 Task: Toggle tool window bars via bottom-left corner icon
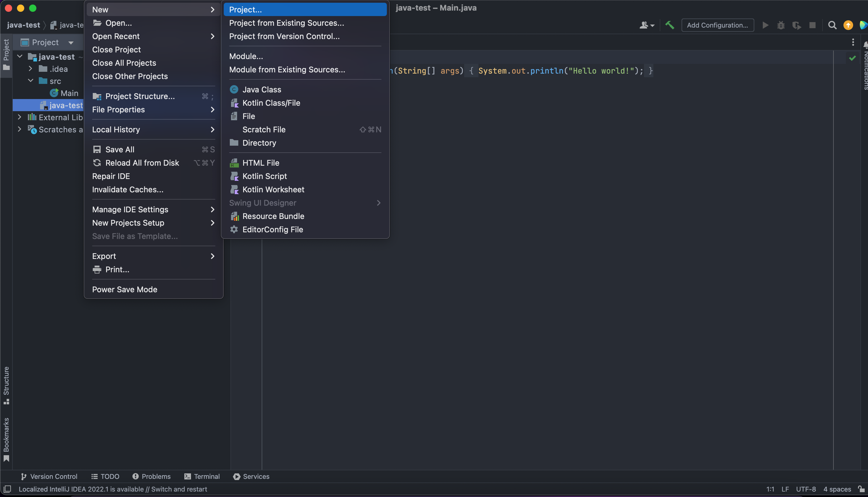tap(8, 489)
